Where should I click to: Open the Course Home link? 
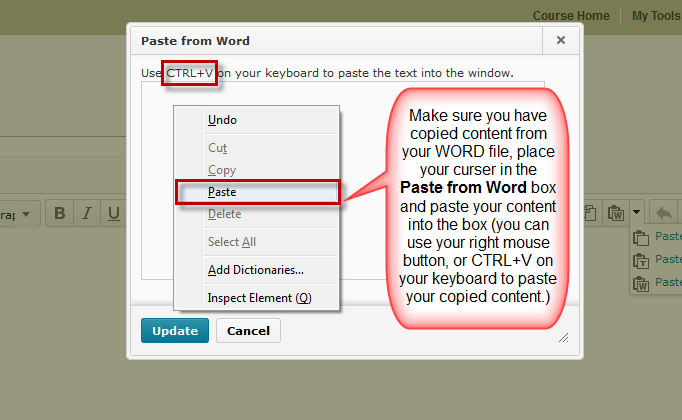pyautogui.click(x=571, y=16)
